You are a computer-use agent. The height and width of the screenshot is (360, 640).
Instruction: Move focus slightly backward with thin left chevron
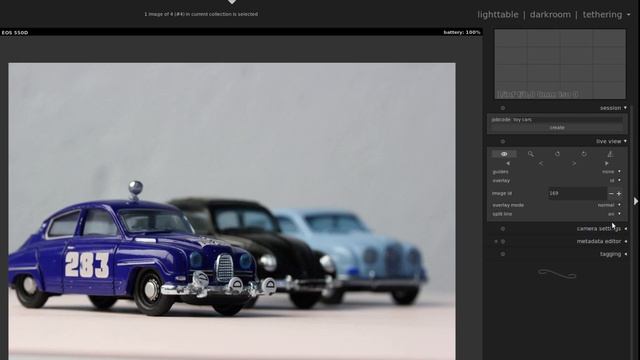point(541,163)
